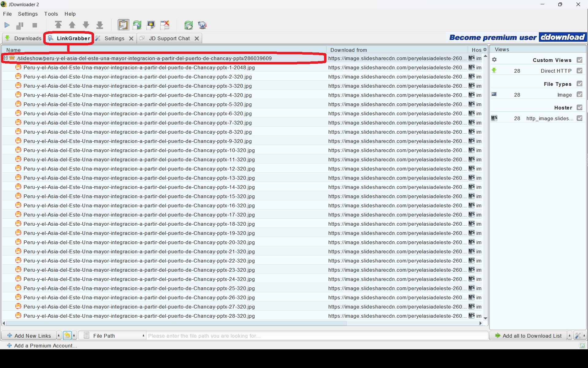Click Add a Premium Account link
The height and width of the screenshot is (368, 588).
coord(45,346)
